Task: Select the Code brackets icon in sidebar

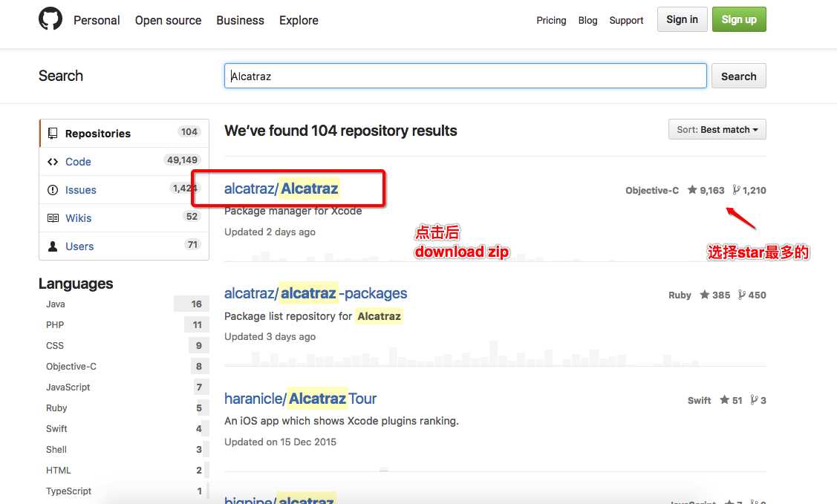Action: [x=52, y=162]
